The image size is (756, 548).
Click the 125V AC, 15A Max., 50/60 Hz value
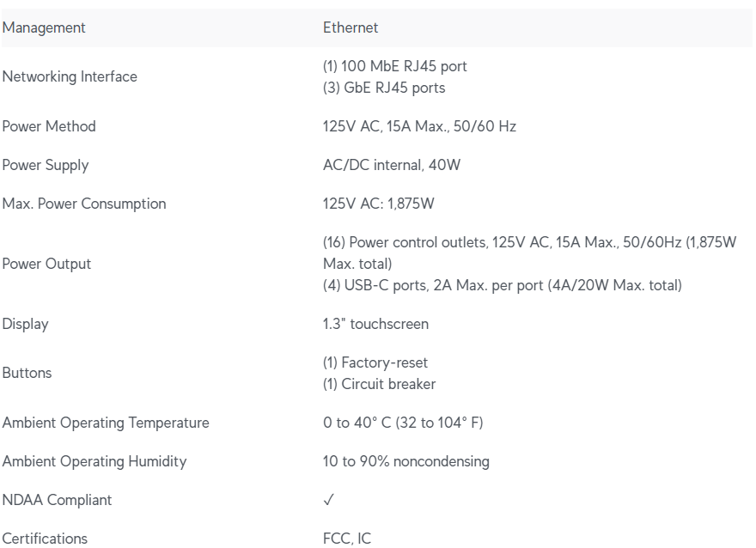(x=419, y=126)
